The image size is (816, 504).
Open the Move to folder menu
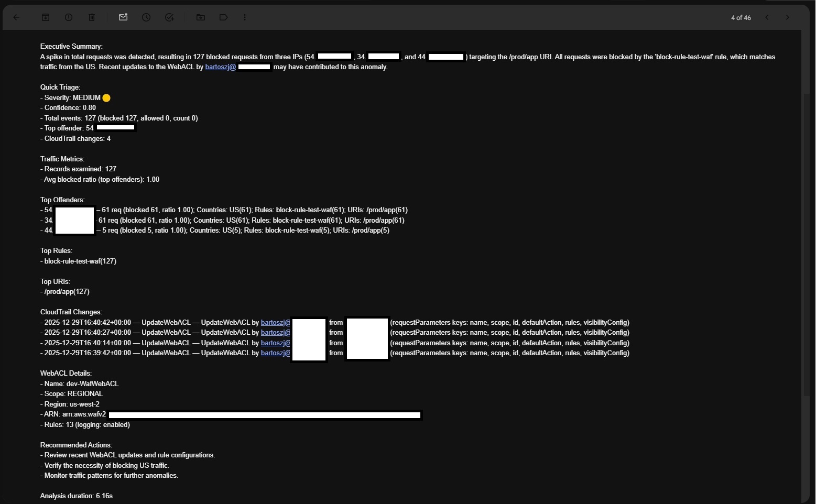(201, 17)
